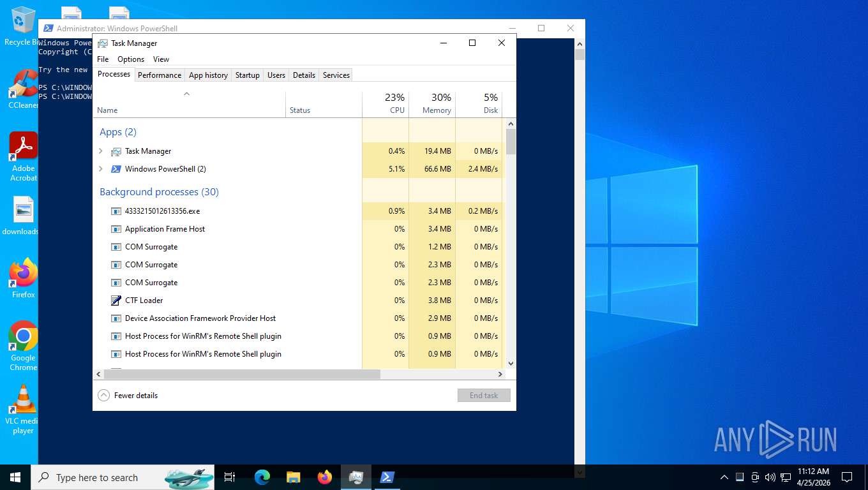
Task: Sort processes by Name column
Action: coord(189,105)
